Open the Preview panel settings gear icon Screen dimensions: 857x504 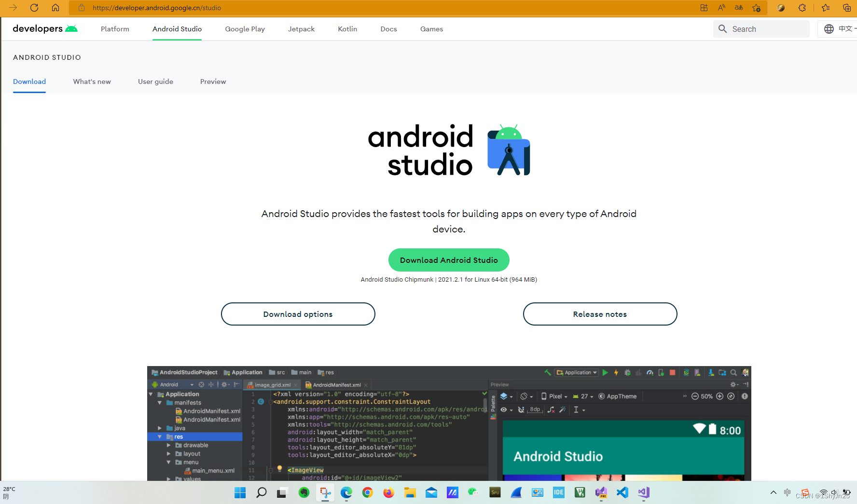point(733,384)
